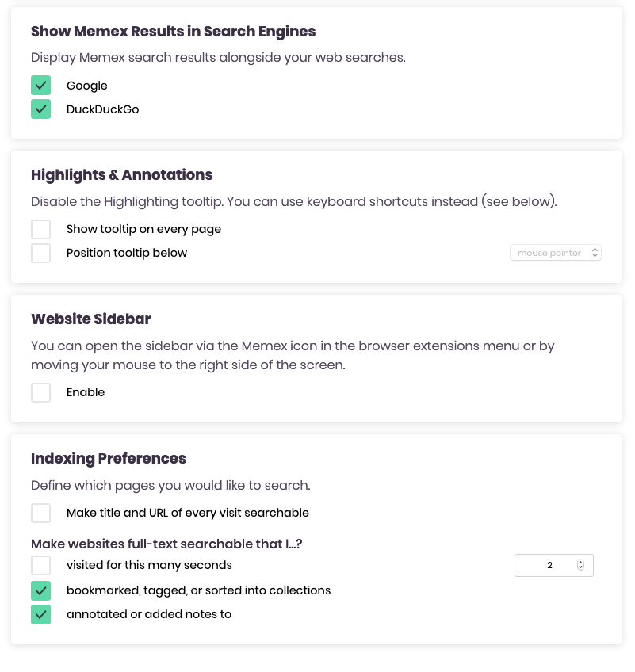Open the 'mouse pointer' position dropdown
Viewport: 635px width, 672px height.
tap(551, 252)
